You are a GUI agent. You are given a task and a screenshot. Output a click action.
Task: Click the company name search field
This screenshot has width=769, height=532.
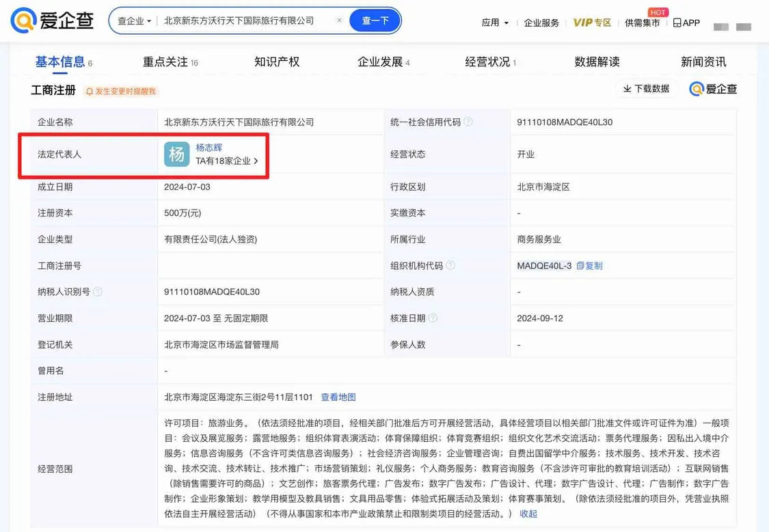point(247,20)
